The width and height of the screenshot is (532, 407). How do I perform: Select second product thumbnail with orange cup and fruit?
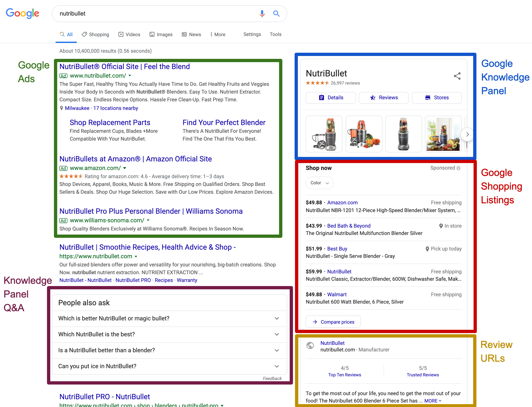pyautogui.click(x=364, y=134)
